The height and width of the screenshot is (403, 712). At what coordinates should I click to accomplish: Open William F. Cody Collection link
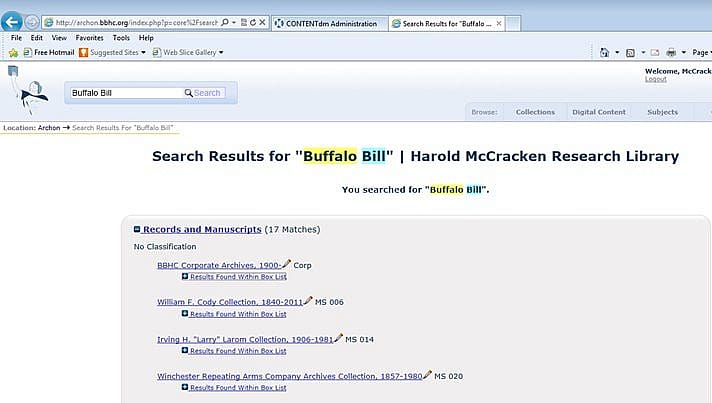coord(230,302)
